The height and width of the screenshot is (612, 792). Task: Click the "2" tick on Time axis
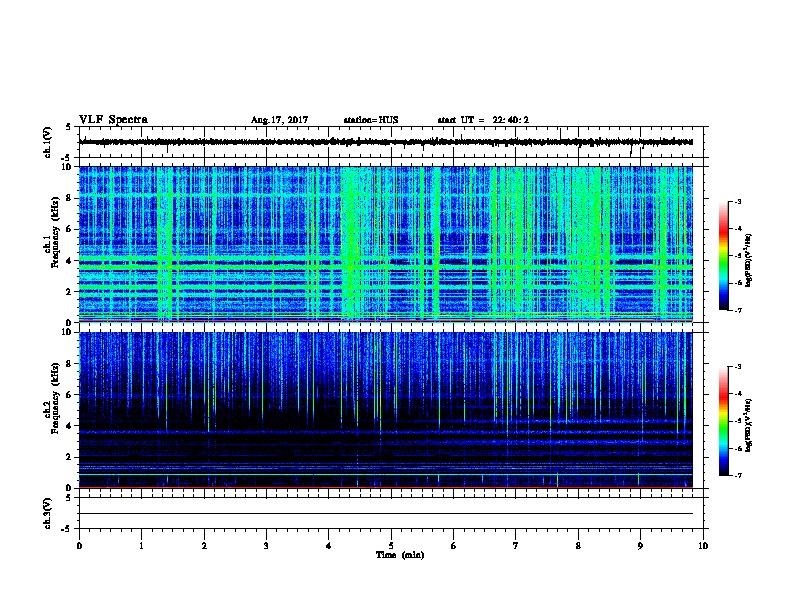click(x=204, y=546)
